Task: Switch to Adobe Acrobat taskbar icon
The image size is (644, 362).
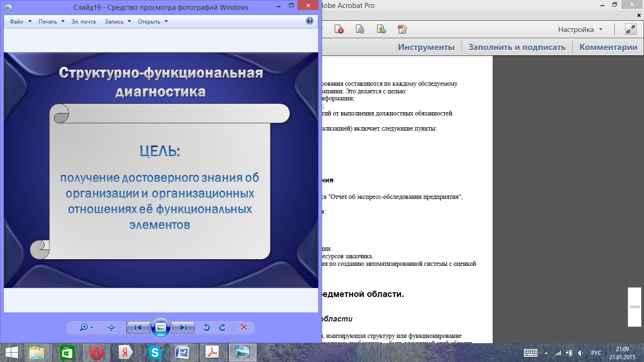Action: click(213, 352)
